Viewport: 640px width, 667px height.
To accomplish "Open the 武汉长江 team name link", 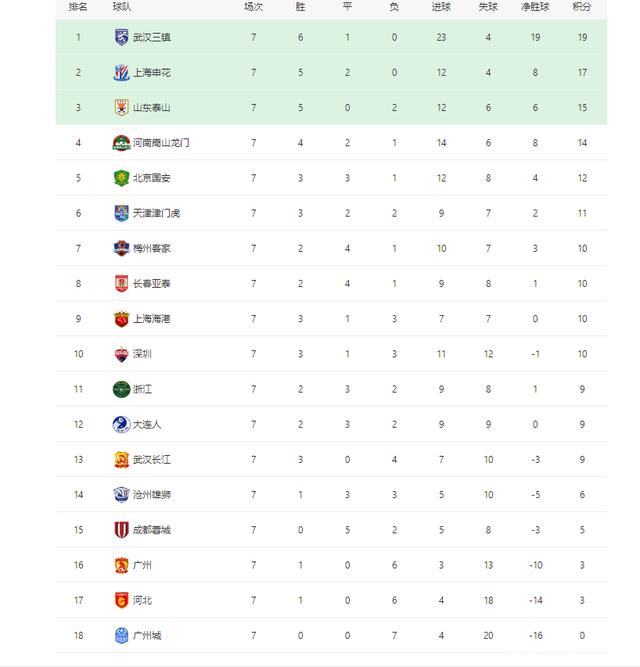I will (152, 460).
